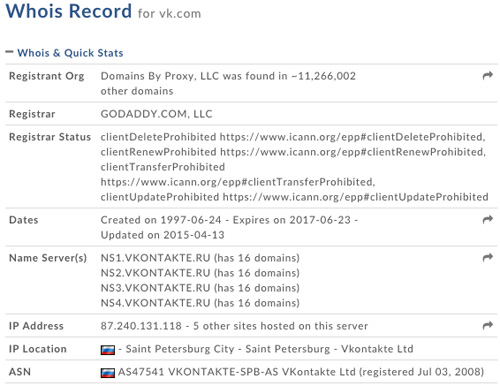
Task: Click the 'Whois Record' page title
Action: (x=69, y=11)
